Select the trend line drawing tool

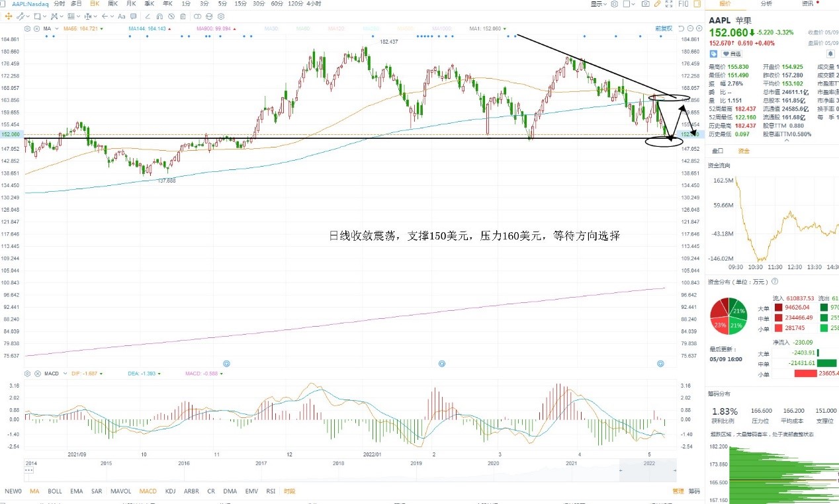(21, 16)
